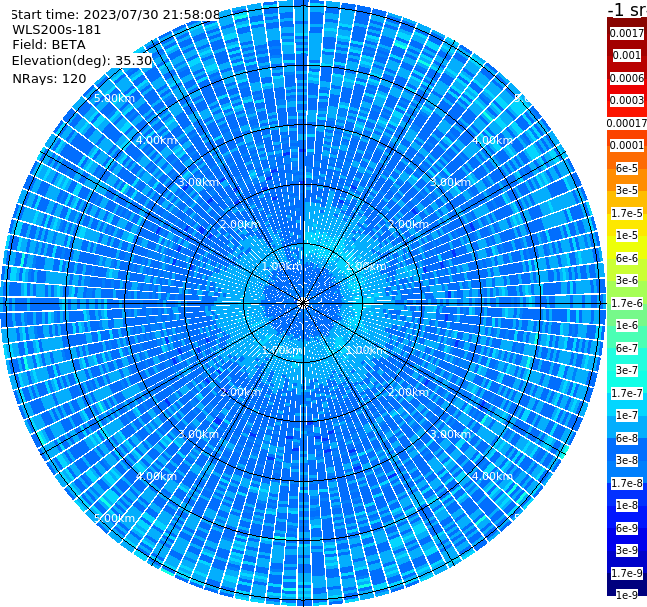Click the 6e-6 colorbar tick label
647x607 pixels.
(627, 258)
